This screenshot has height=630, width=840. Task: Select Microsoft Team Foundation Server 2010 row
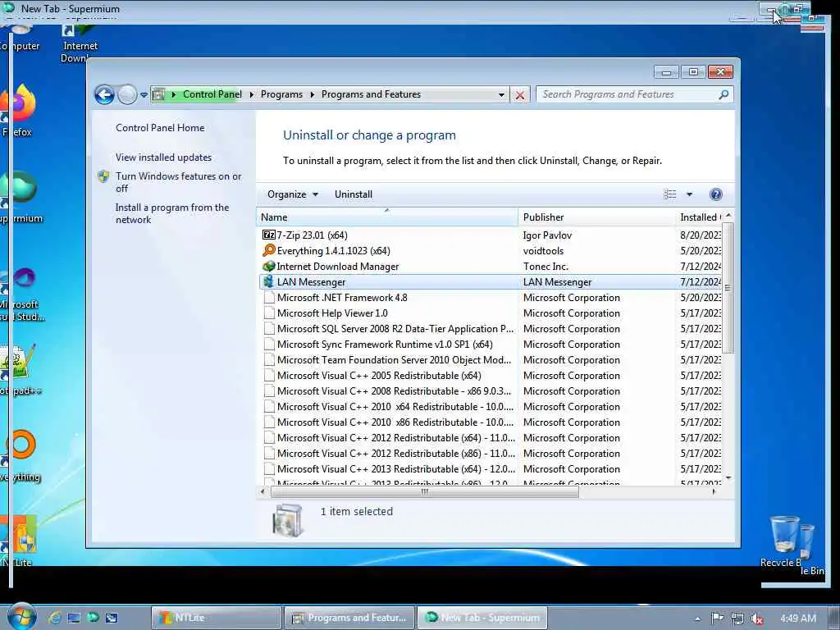pyautogui.click(x=491, y=359)
